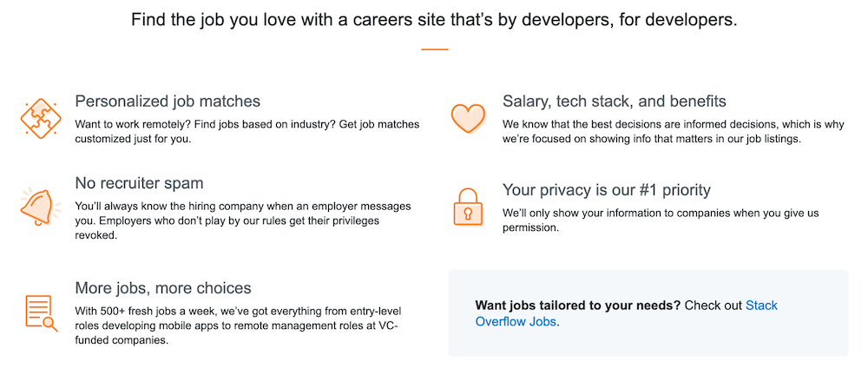Click the 'informed decisions' description paragraph
The width and height of the screenshot is (868, 368).
pyautogui.click(x=674, y=132)
